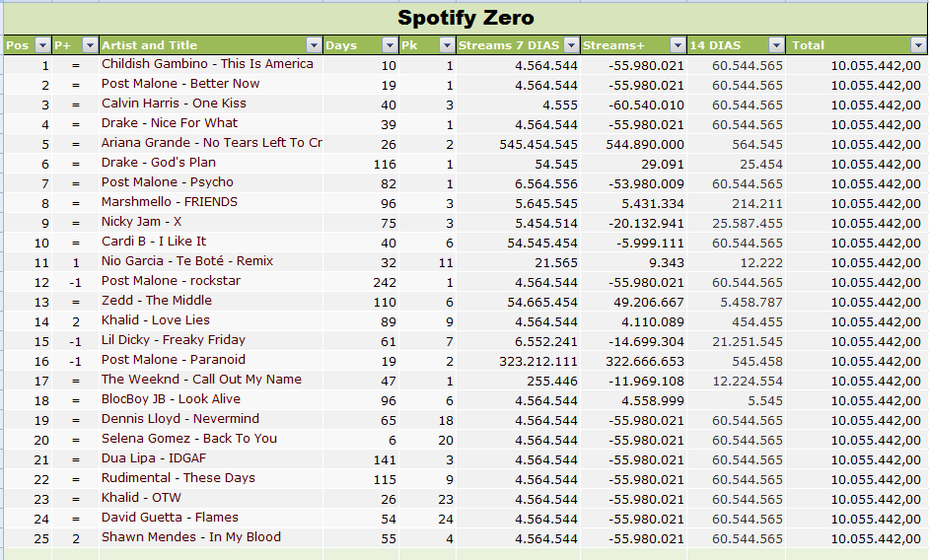Open the Streams+ column filter dropdown
929x560 pixels.
(678, 45)
